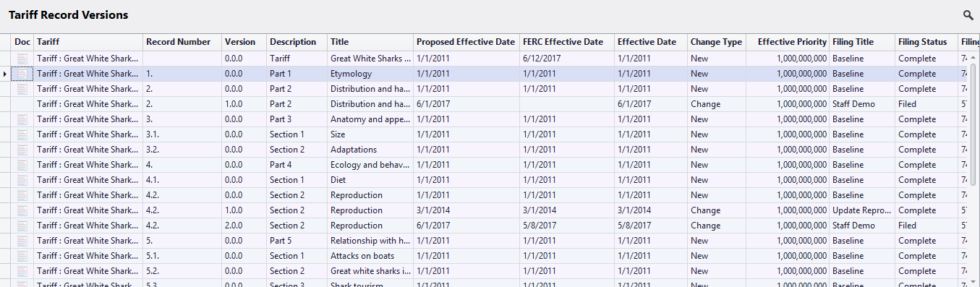980x287 pixels.
Task: Select the Staff Demo Distribution version 1.0.0 row
Action: click(x=486, y=104)
